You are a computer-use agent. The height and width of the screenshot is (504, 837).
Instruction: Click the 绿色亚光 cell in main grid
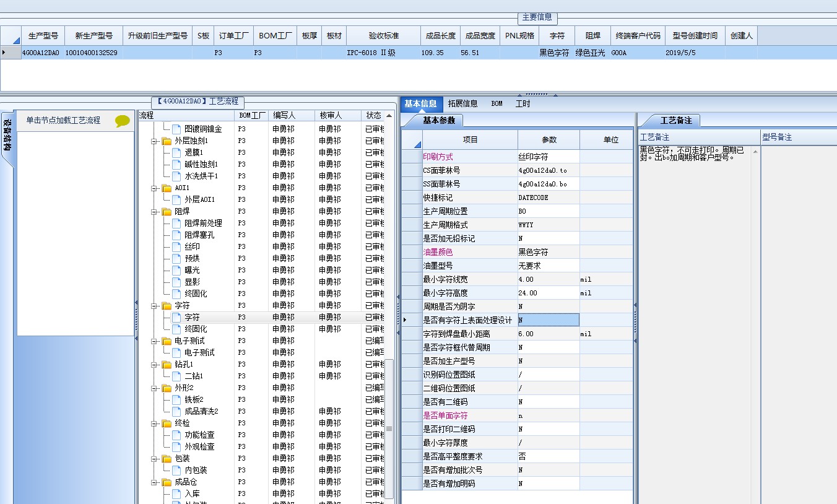point(592,53)
